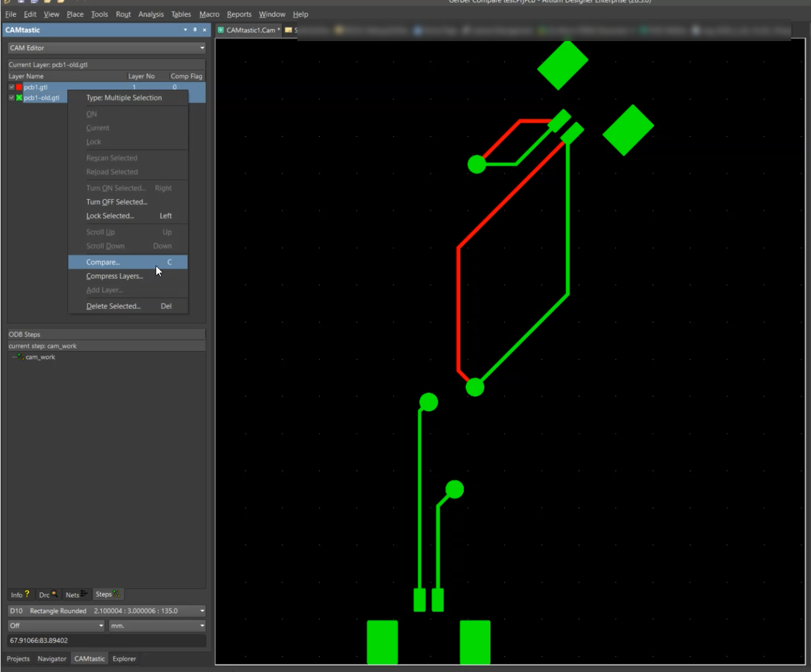Close the CAMtastic panel with X icon
Viewport: 811px width, 672px height.
pyautogui.click(x=204, y=30)
